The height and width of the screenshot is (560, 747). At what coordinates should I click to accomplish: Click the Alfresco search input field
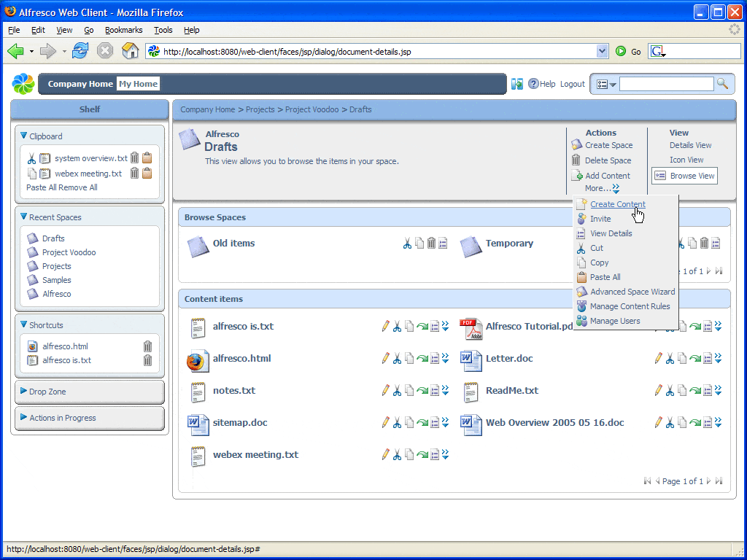pos(666,84)
